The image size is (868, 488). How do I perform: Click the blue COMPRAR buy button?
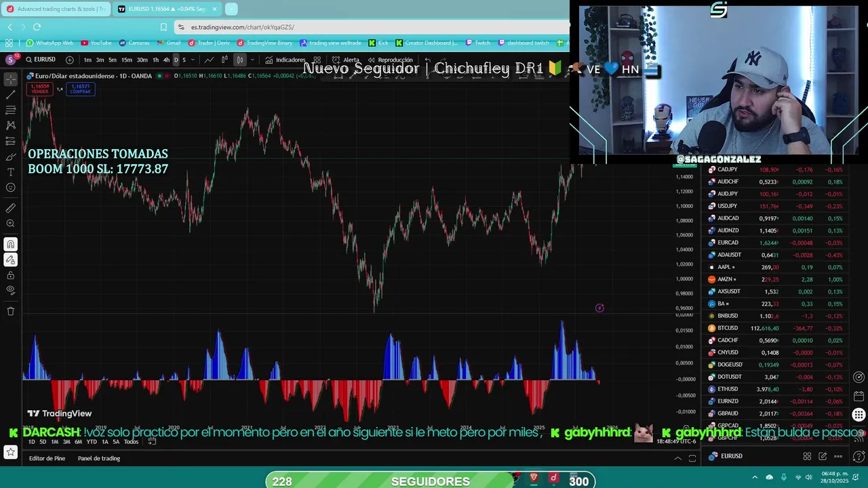(x=80, y=89)
